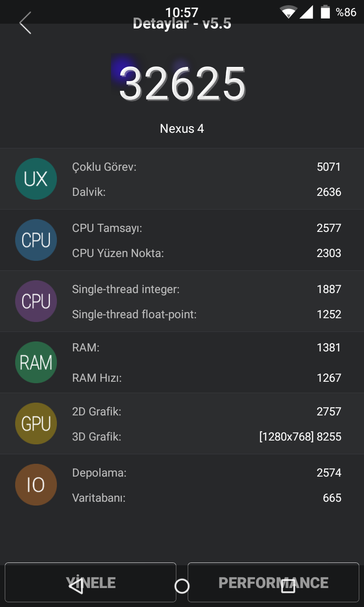Select the Varitabanı score row
Image resolution: width=364 pixels, height=607 pixels.
coord(207,498)
